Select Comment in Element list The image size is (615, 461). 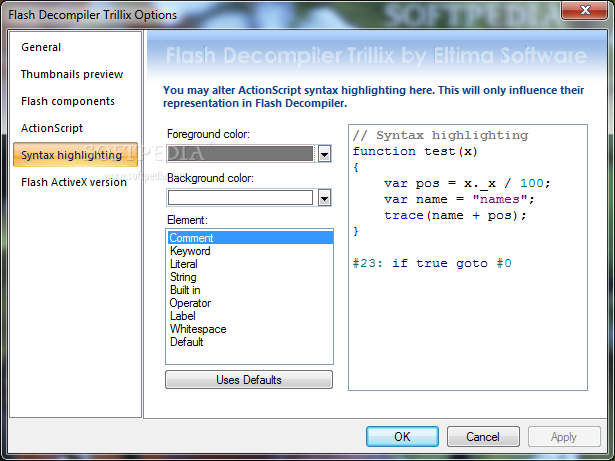(250, 238)
